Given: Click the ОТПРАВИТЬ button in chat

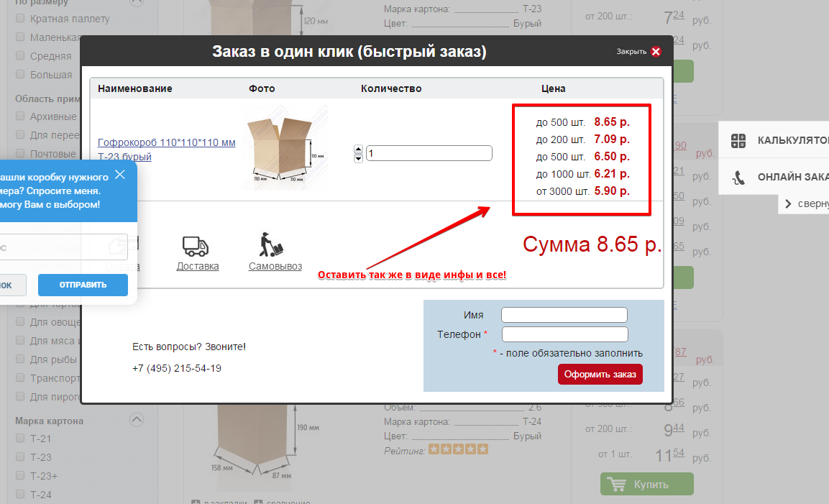Looking at the screenshot, I should (x=83, y=285).
